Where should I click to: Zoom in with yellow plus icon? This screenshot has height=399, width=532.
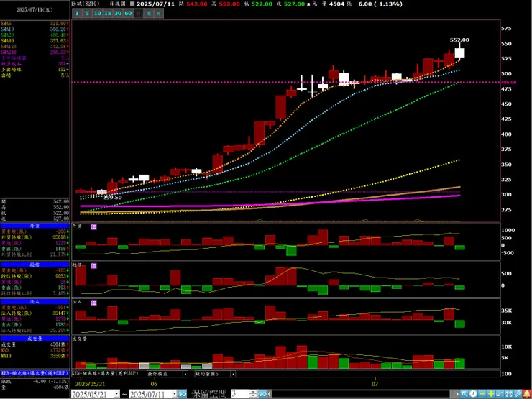[490, 393]
